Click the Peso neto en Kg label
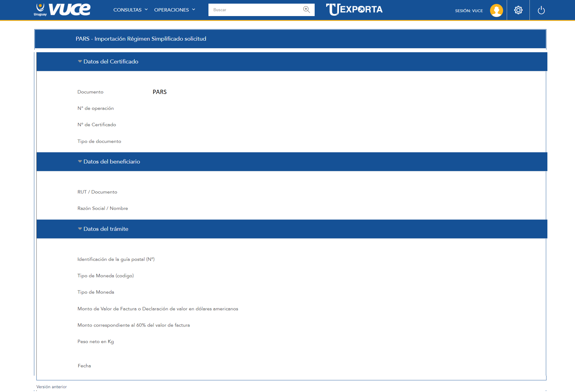The height and width of the screenshot is (392, 575). pos(96,341)
